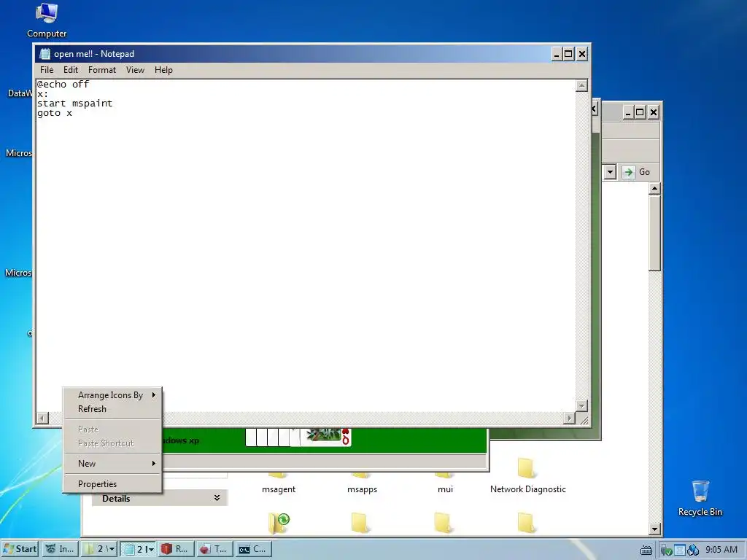Open the Format menu in Notepad

[102, 70]
